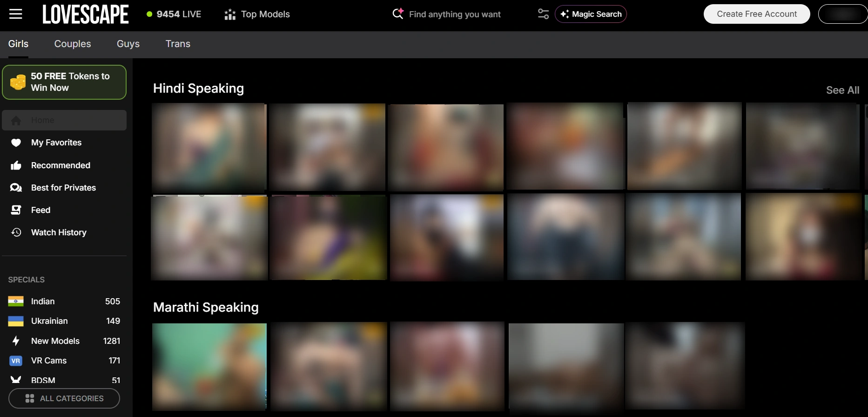Select the VR Cams category label
This screenshot has width=868, height=417.
(49, 361)
